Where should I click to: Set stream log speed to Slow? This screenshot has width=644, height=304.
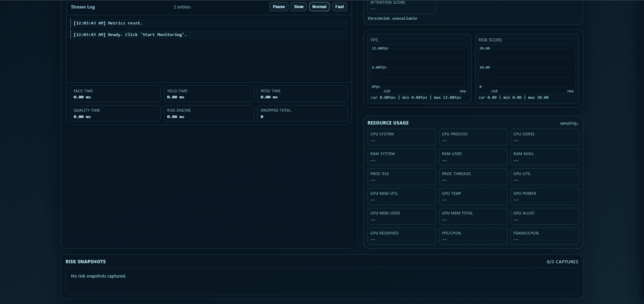[x=299, y=7]
